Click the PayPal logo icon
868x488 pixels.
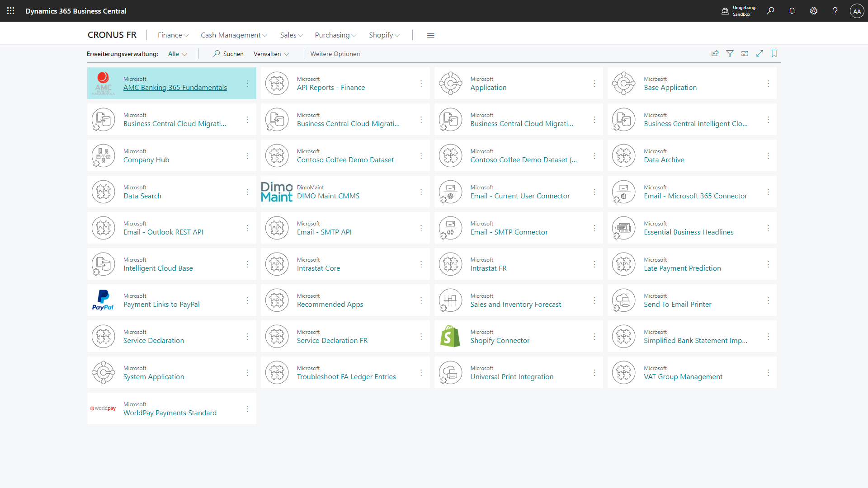click(103, 300)
